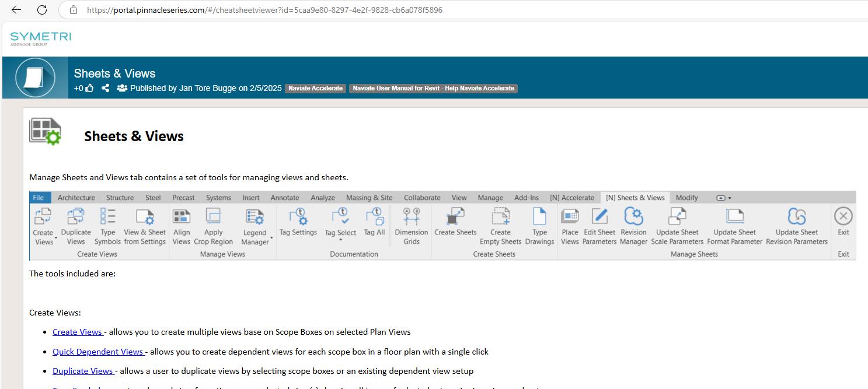Open the Create Views hyperlink

click(x=78, y=332)
